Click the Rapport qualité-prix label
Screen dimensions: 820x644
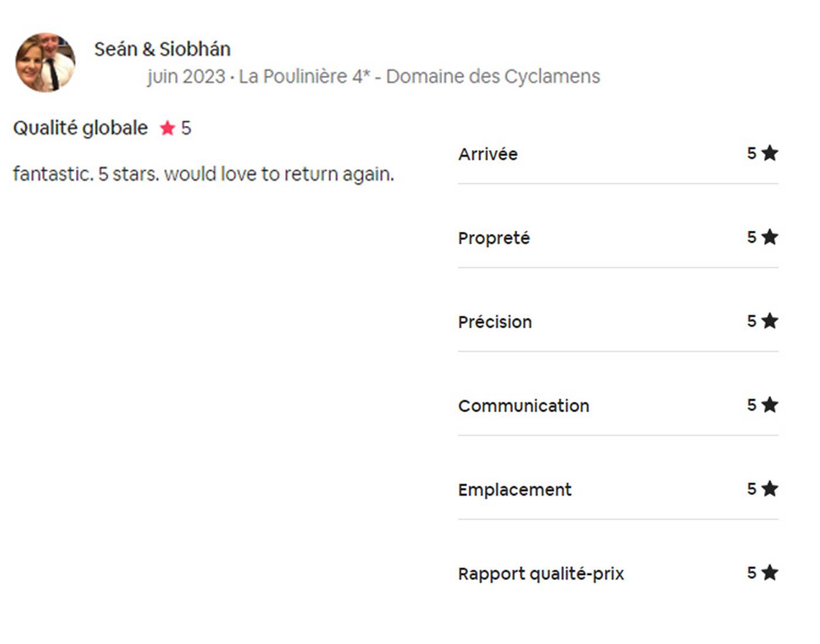[x=541, y=574]
